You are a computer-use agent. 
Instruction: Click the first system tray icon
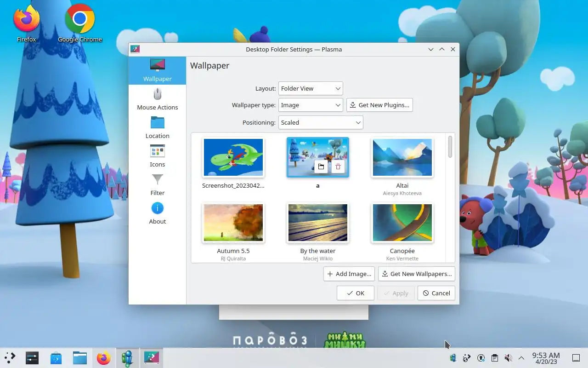coord(453,358)
